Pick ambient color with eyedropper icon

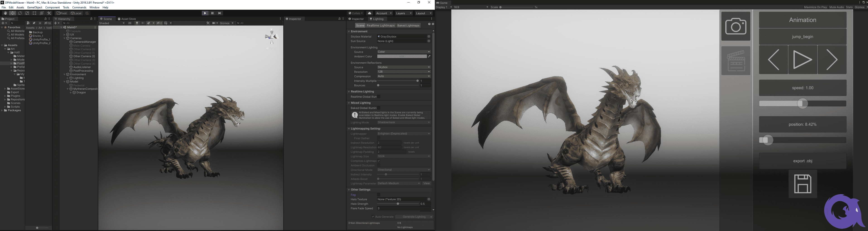429,57
